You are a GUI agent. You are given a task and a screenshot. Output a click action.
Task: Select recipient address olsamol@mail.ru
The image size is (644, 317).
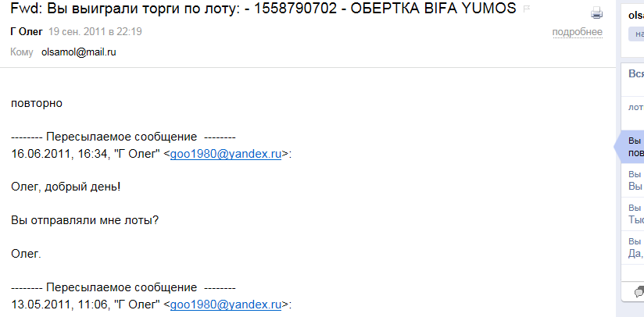78,52
